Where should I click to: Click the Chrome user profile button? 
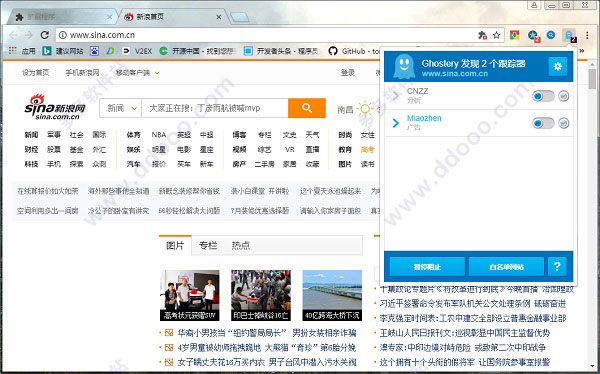click(534, 5)
